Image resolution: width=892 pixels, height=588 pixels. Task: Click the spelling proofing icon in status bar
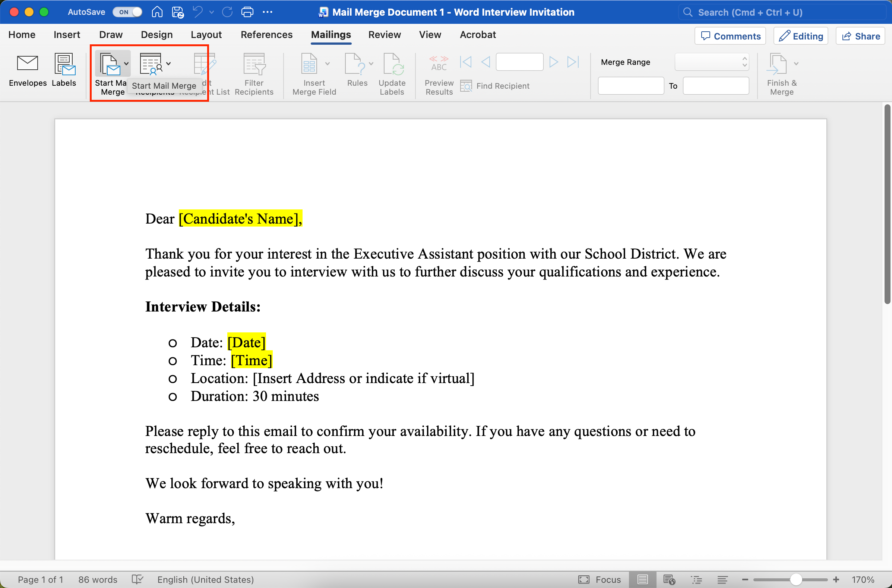pyautogui.click(x=137, y=579)
